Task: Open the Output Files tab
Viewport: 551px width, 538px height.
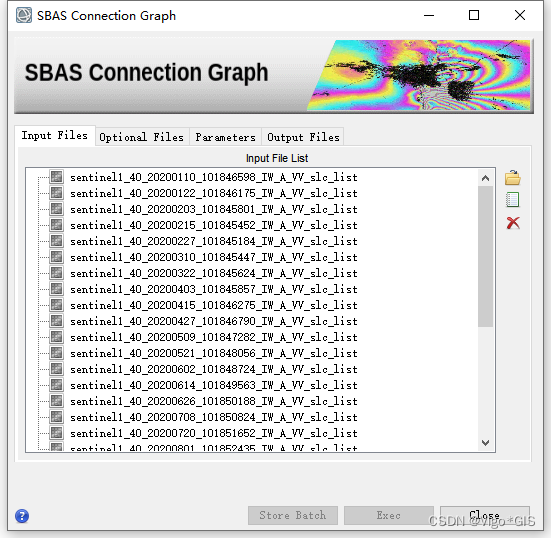Action: click(303, 137)
